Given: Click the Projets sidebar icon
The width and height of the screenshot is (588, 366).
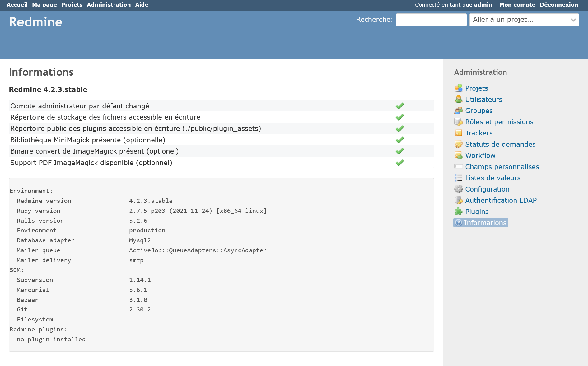Looking at the screenshot, I should (x=458, y=88).
